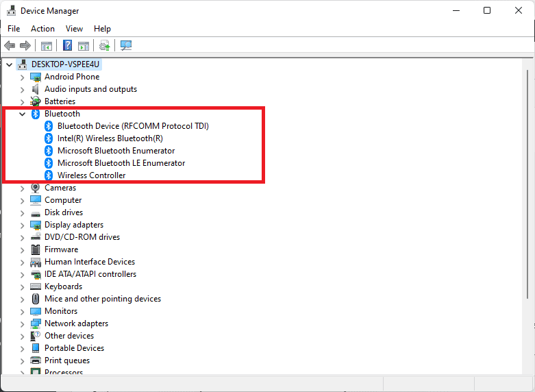
Task: Expand Audio inputs and outputs
Action: pyautogui.click(x=22, y=90)
